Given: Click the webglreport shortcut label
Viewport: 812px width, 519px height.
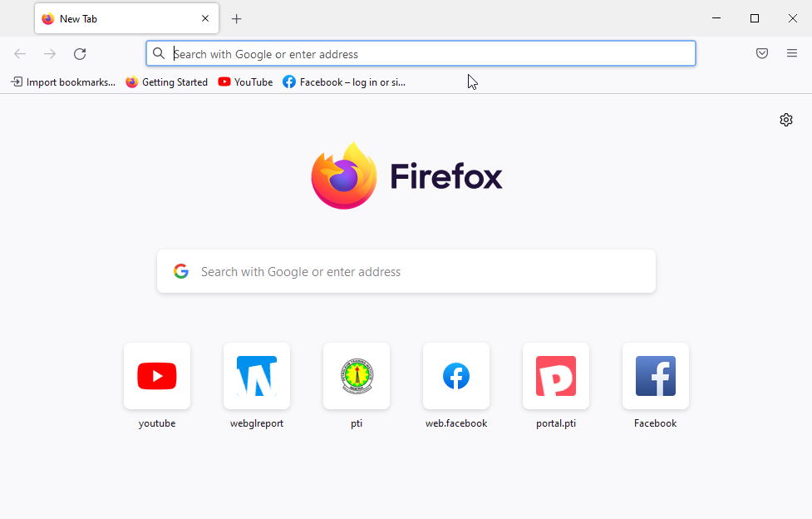Looking at the screenshot, I should pyautogui.click(x=257, y=423).
